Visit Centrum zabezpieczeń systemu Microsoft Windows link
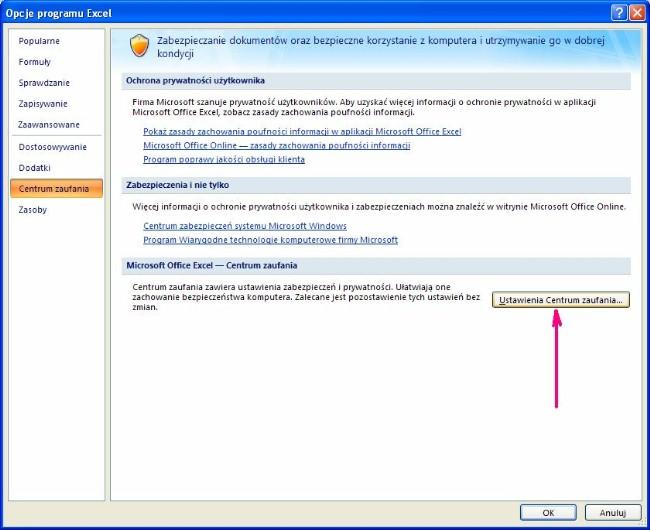650x530 pixels. [x=245, y=226]
